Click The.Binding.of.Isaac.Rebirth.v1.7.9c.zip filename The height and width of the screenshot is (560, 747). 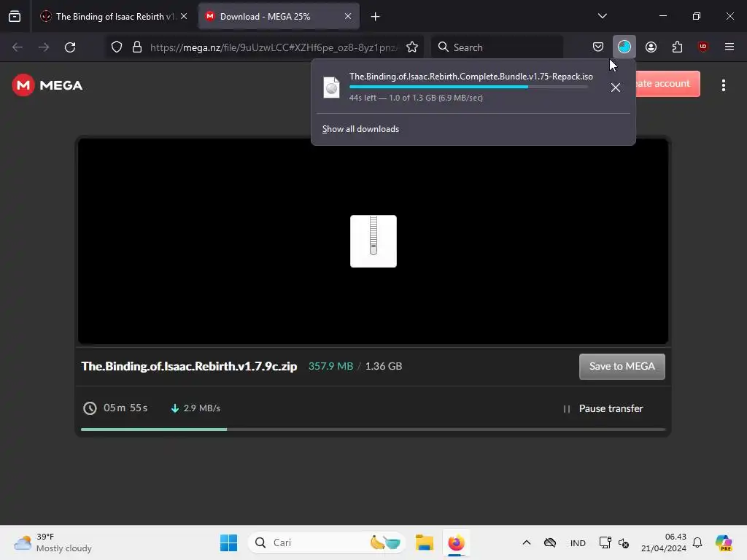tap(189, 366)
